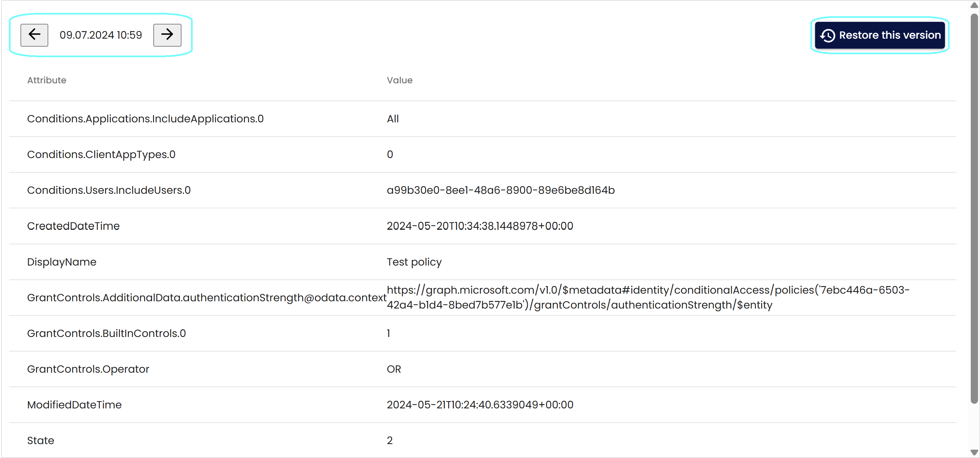
Task: Select the IncludeApplications.0 attribute row
Action: pyautogui.click(x=482, y=119)
